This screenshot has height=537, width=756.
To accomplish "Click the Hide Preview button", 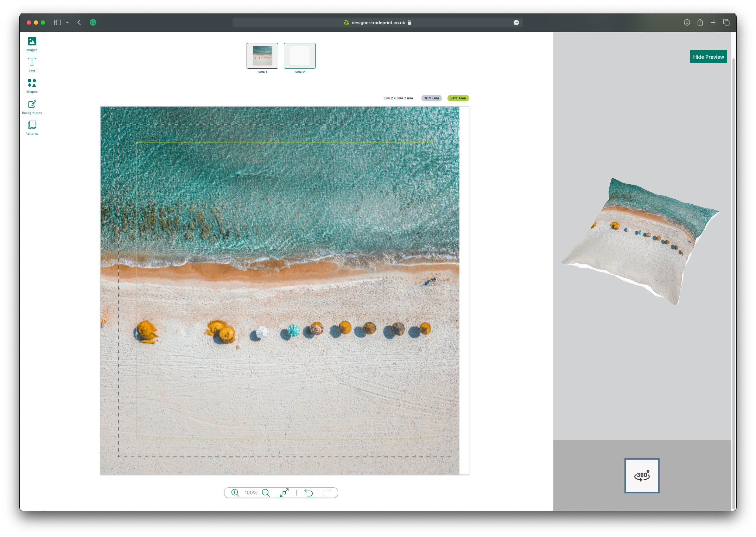I will [x=708, y=56].
